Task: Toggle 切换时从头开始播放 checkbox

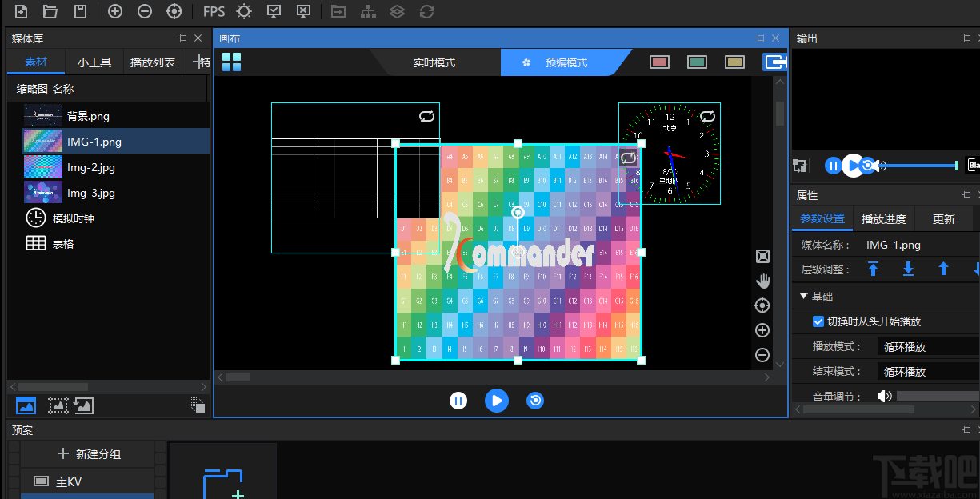Action: pos(818,321)
